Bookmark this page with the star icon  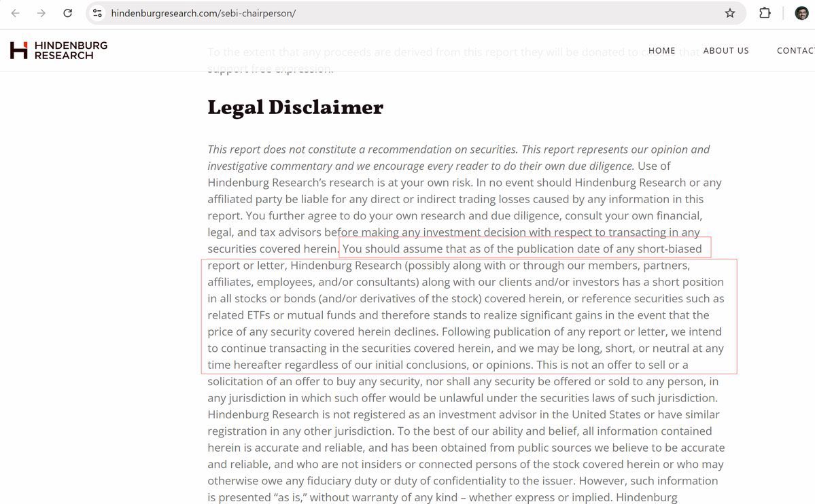point(730,13)
